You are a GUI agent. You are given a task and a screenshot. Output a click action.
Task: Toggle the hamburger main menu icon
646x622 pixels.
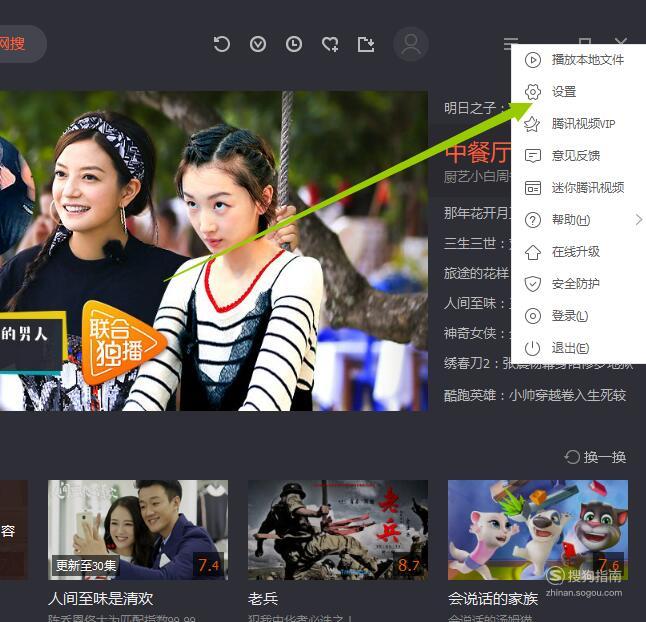(510, 43)
